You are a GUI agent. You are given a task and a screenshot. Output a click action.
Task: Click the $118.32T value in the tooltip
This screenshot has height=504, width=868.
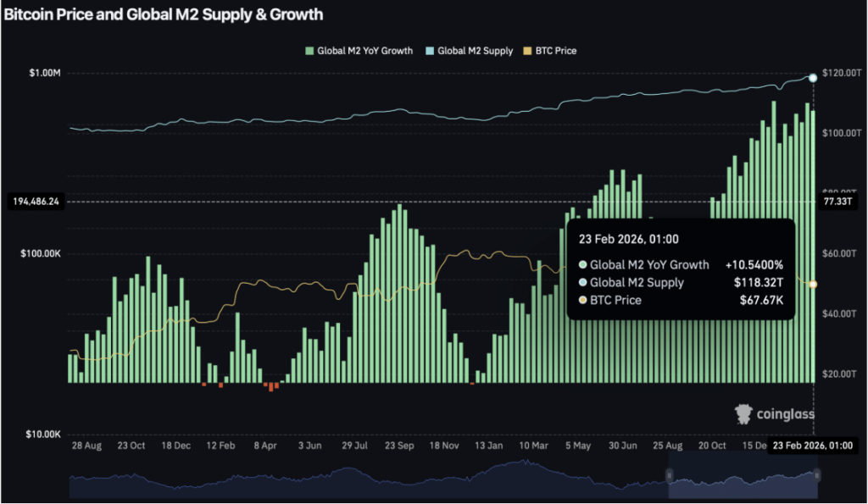pos(759,283)
